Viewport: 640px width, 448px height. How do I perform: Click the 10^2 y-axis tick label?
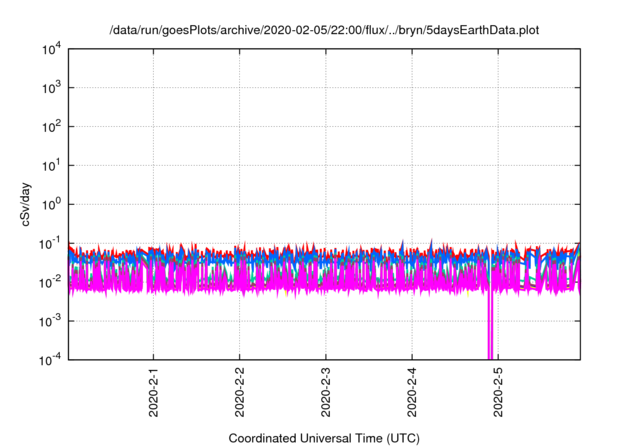51,127
